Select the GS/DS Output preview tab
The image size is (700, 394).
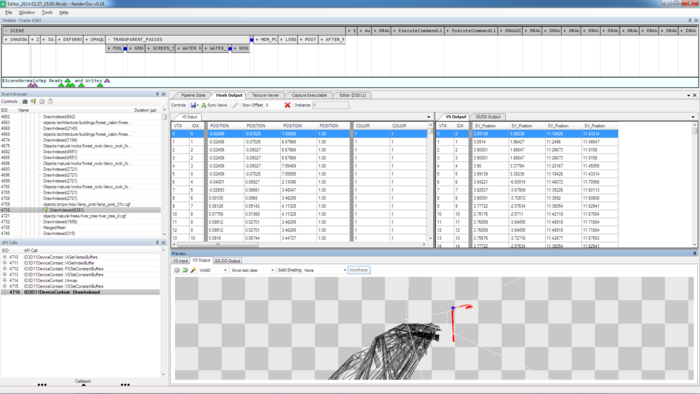[227, 261]
